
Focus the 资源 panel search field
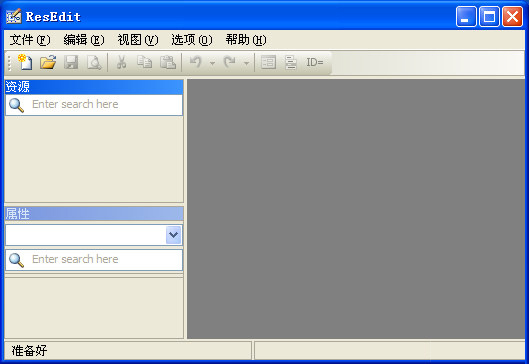(x=94, y=105)
